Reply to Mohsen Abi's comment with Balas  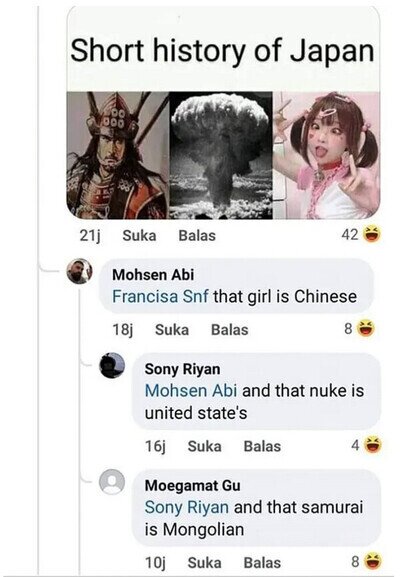click(x=230, y=330)
